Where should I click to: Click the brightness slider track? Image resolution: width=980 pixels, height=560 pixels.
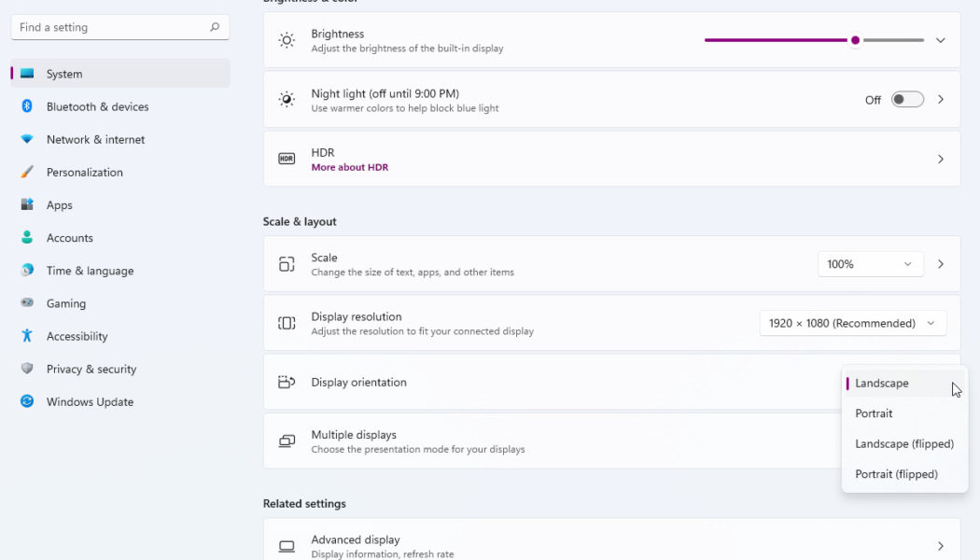[x=793, y=40]
